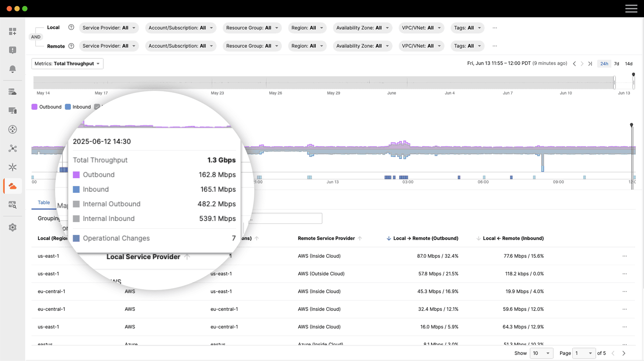The image size is (644, 361).
Task: Switch to the Table tab
Action: pyautogui.click(x=44, y=202)
